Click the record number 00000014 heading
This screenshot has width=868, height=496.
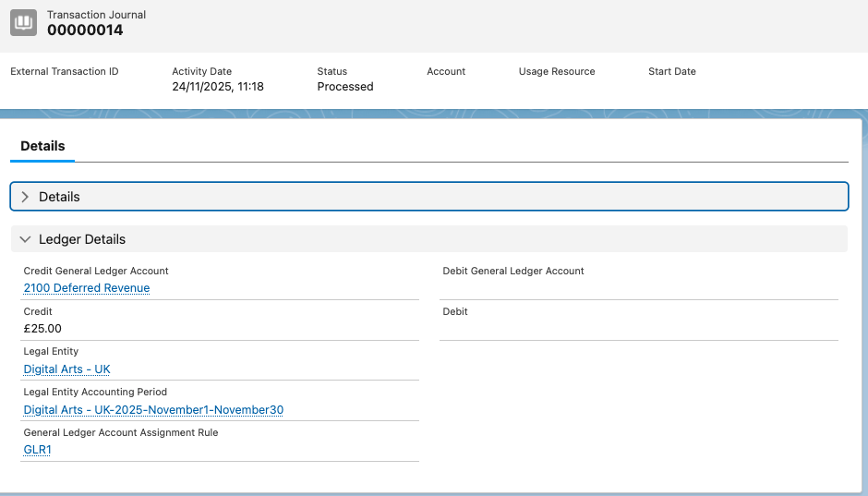pos(85,30)
